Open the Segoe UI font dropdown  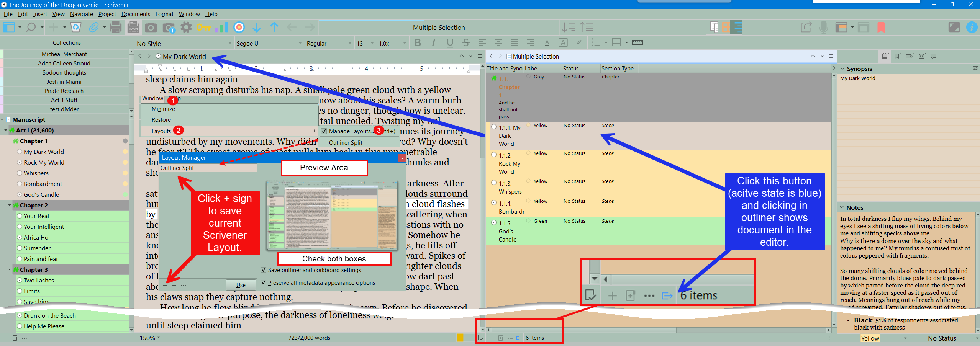click(268, 44)
